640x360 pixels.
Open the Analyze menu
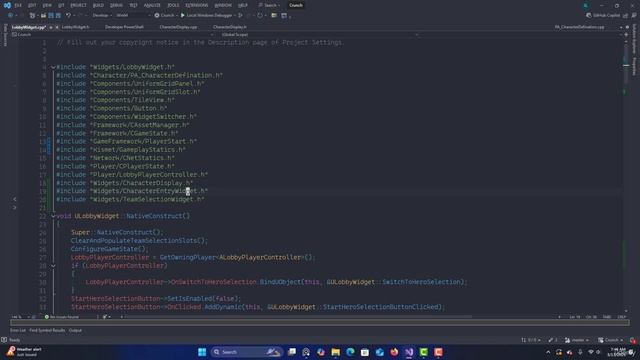[152, 5]
